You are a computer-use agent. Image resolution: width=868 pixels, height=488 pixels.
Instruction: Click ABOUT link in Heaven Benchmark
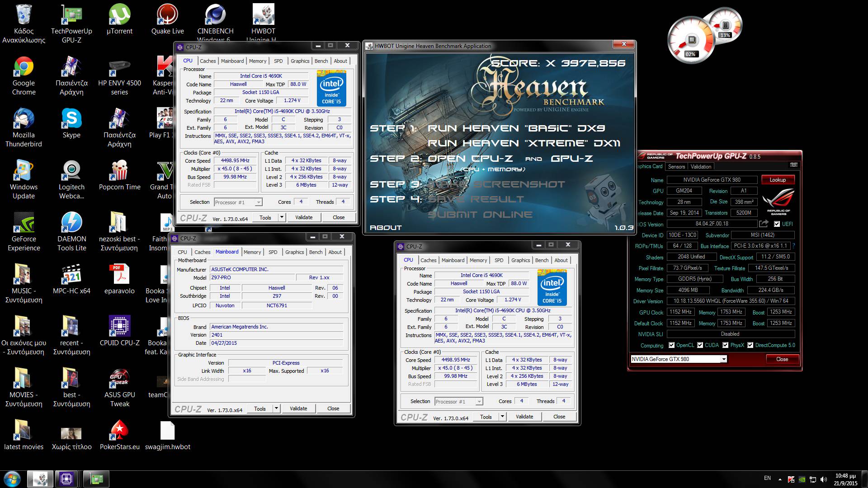pos(386,228)
